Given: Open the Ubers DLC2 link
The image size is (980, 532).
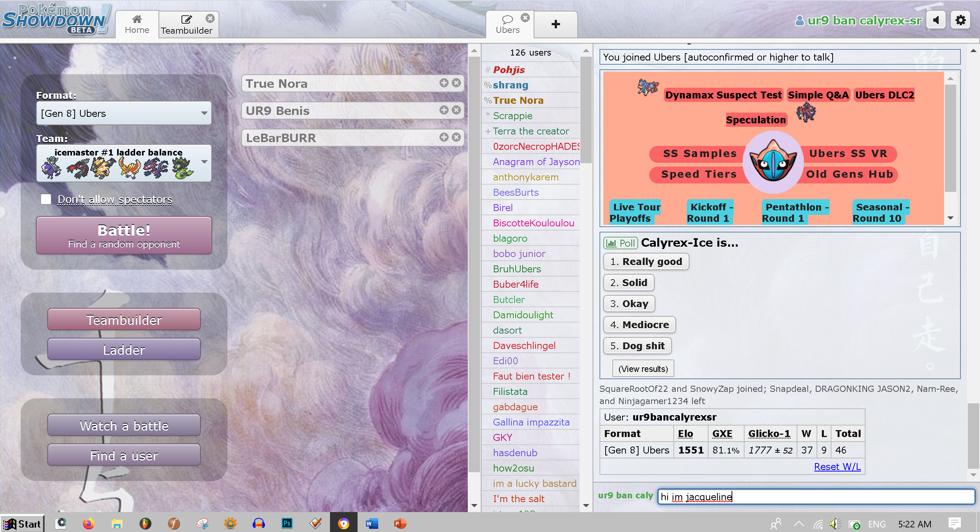Looking at the screenshot, I should point(885,95).
